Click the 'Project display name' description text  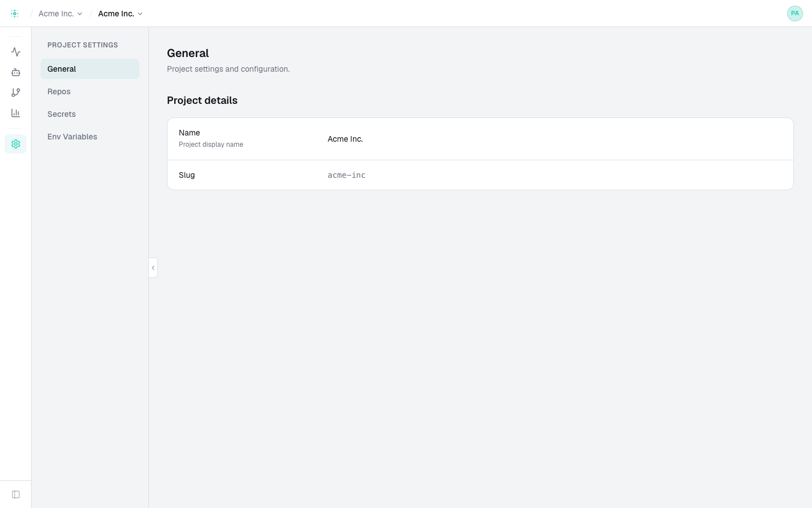pos(211,144)
